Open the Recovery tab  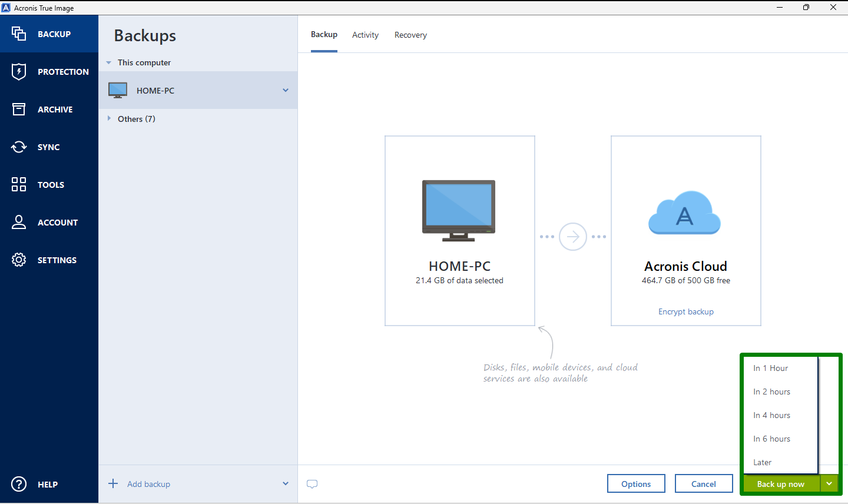click(x=410, y=35)
